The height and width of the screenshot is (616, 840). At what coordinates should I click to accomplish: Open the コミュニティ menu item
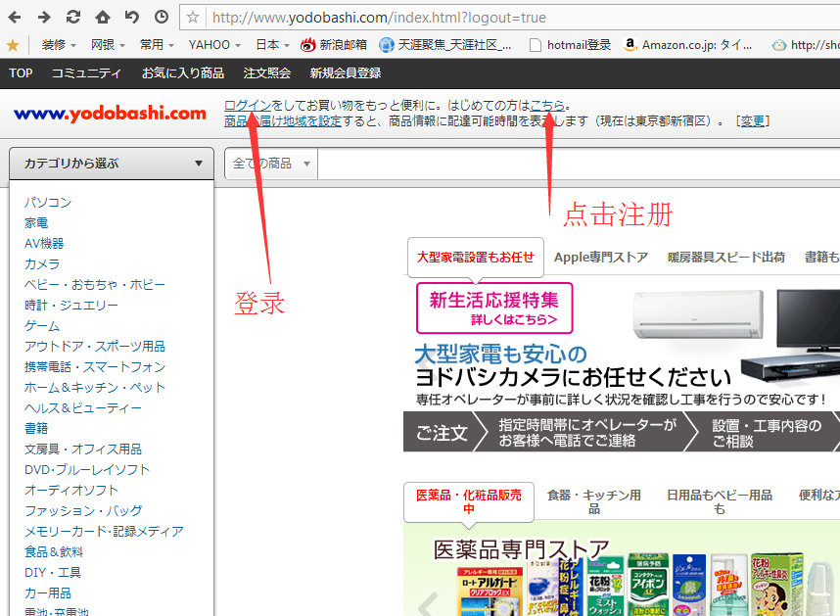(x=86, y=73)
